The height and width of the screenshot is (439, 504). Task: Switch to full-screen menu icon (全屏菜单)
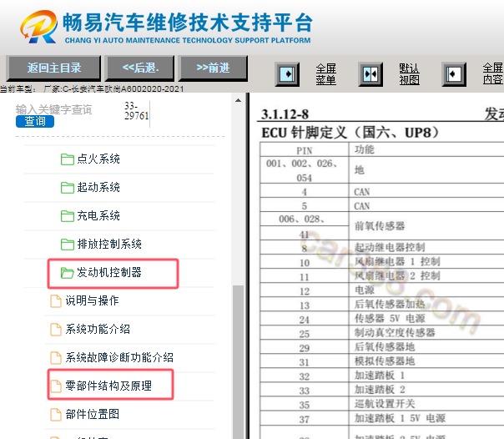coord(287,74)
